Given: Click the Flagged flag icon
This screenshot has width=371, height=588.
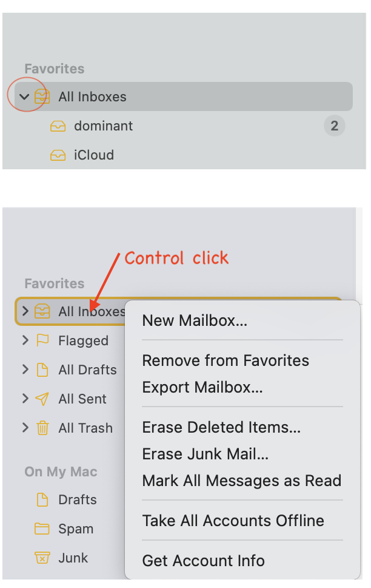Looking at the screenshot, I should (x=42, y=340).
